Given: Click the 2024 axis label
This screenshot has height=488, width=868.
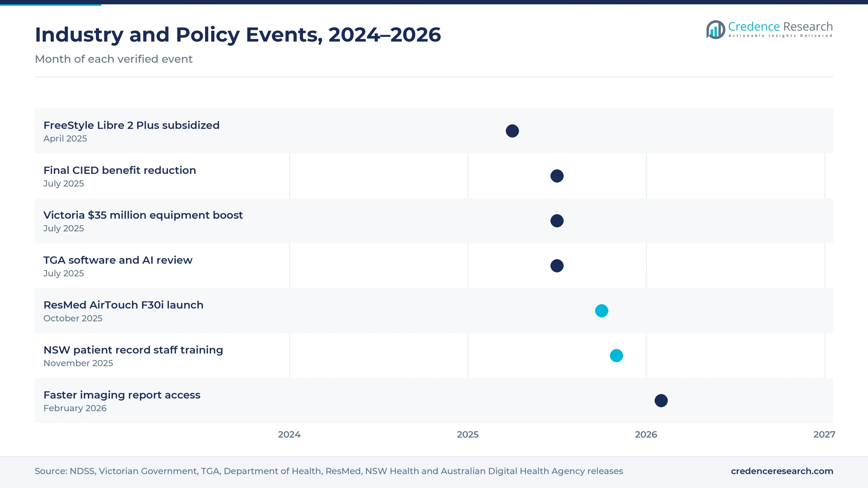Looking at the screenshot, I should (x=289, y=435).
